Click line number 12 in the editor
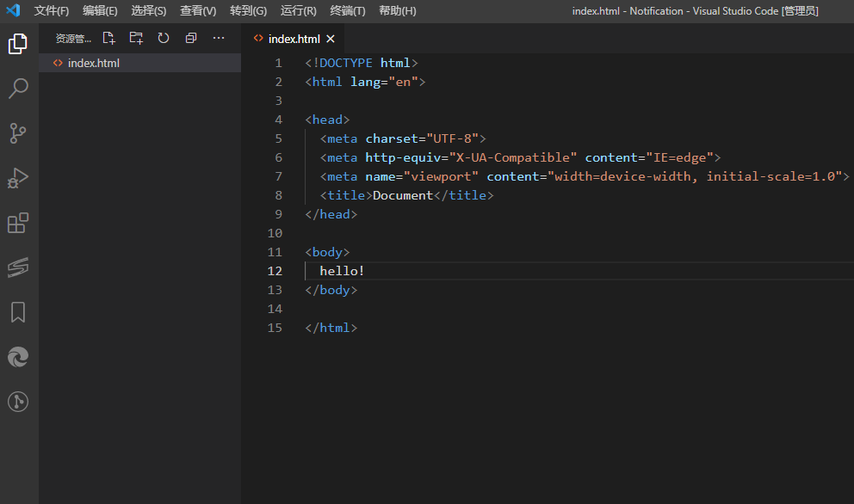 (x=275, y=270)
